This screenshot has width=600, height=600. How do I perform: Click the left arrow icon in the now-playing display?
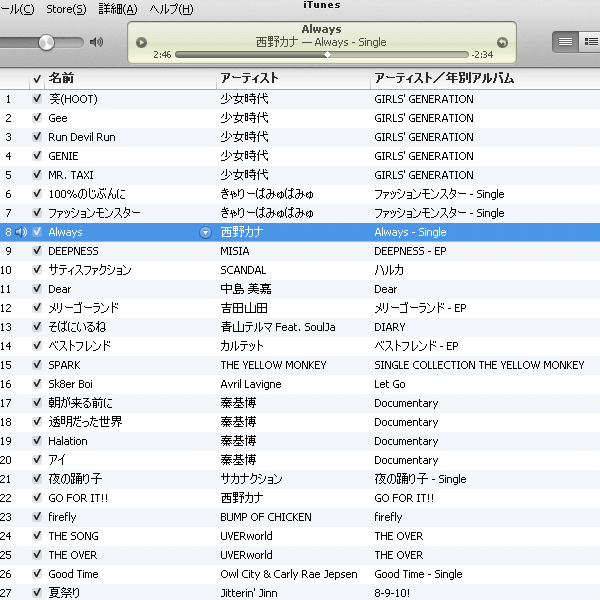[141, 42]
